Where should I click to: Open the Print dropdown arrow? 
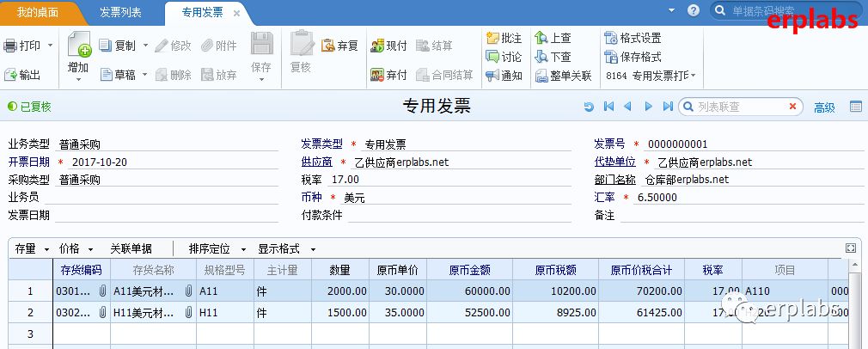(51, 46)
